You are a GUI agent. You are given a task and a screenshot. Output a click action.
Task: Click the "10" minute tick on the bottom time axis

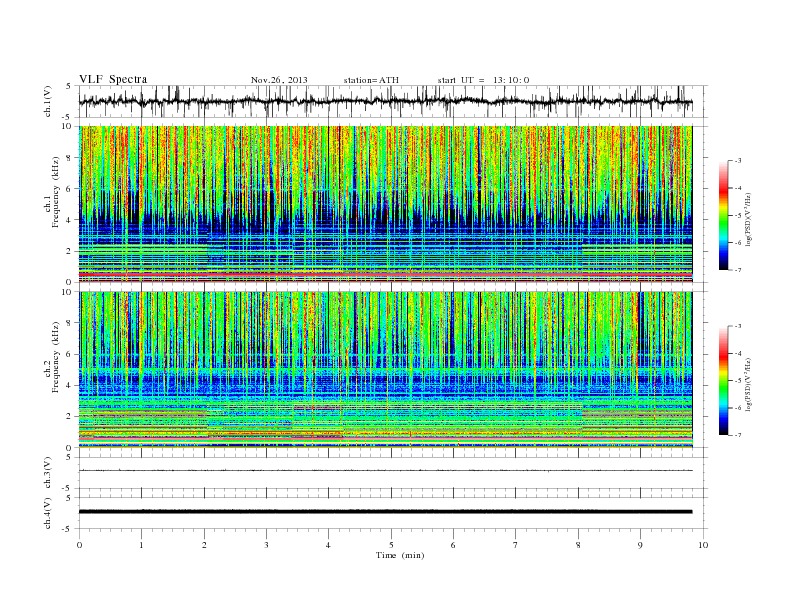pyautogui.click(x=703, y=545)
